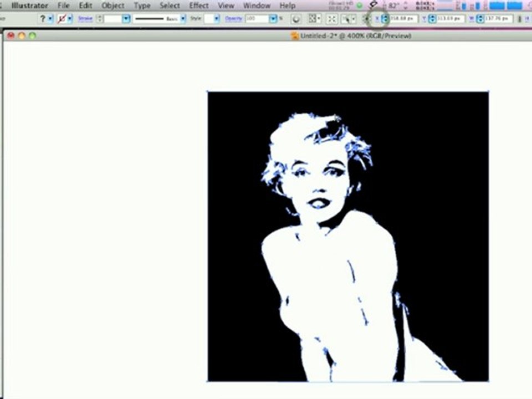Adjust the stroke weight stepper arrows
532x399 pixels.
pyautogui.click(x=100, y=19)
